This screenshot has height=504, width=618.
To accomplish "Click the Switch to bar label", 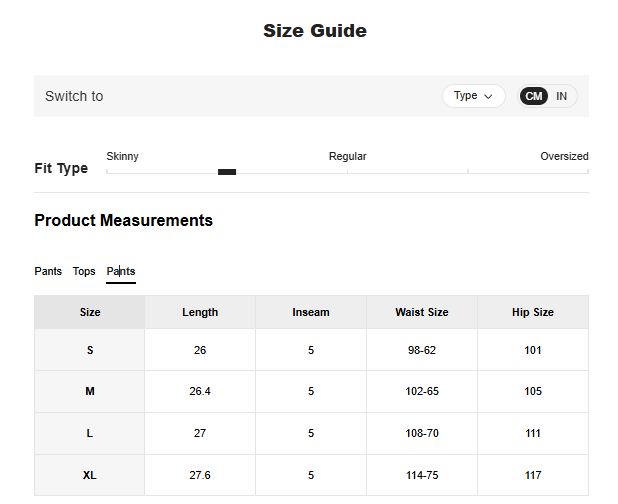I will [74, 96].
